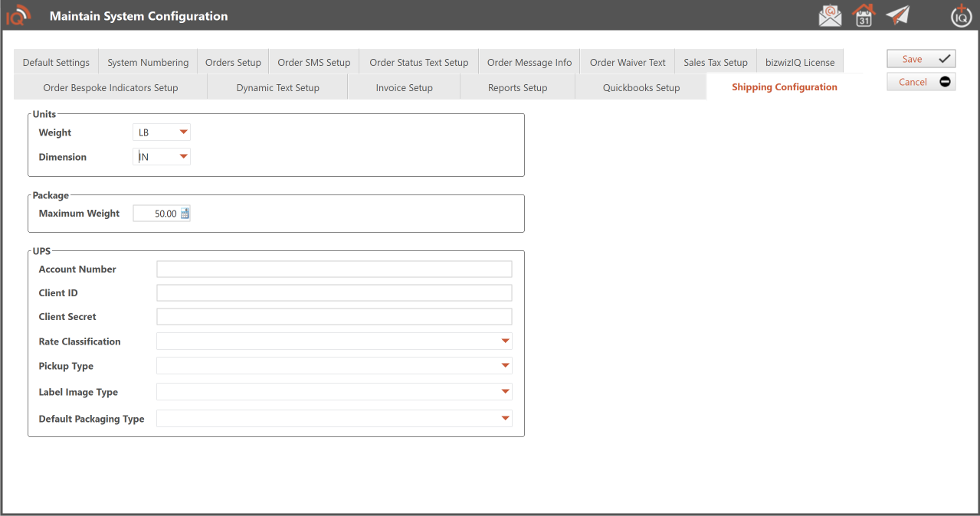Expand the Weight unit dropdown

[x=183, y=132]
